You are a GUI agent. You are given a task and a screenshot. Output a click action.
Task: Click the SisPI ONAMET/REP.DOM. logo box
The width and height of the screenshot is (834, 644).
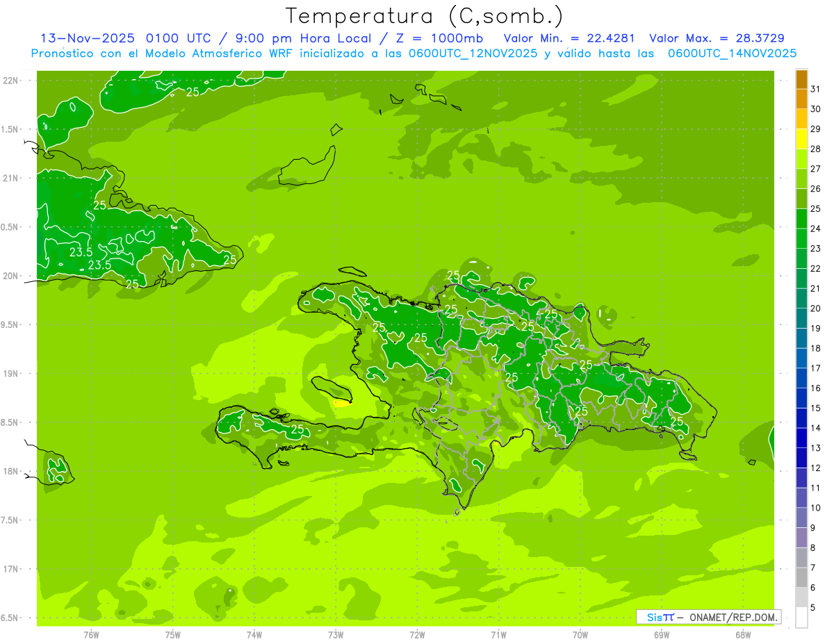pos(708,617)
